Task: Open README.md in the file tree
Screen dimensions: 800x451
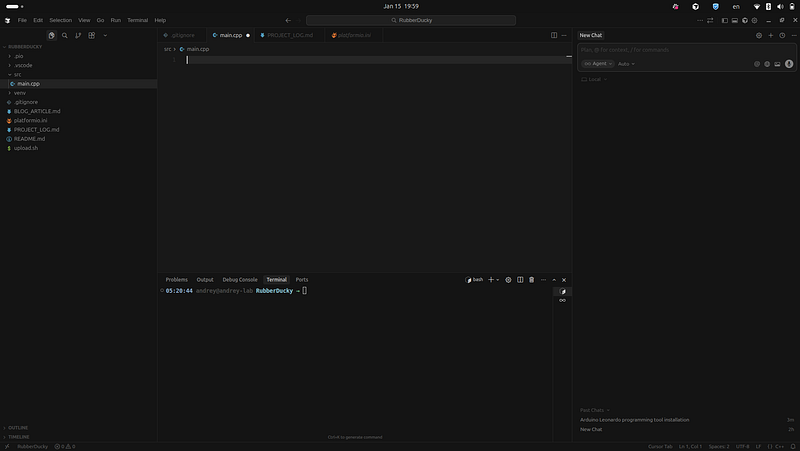Action: point(29,139)
